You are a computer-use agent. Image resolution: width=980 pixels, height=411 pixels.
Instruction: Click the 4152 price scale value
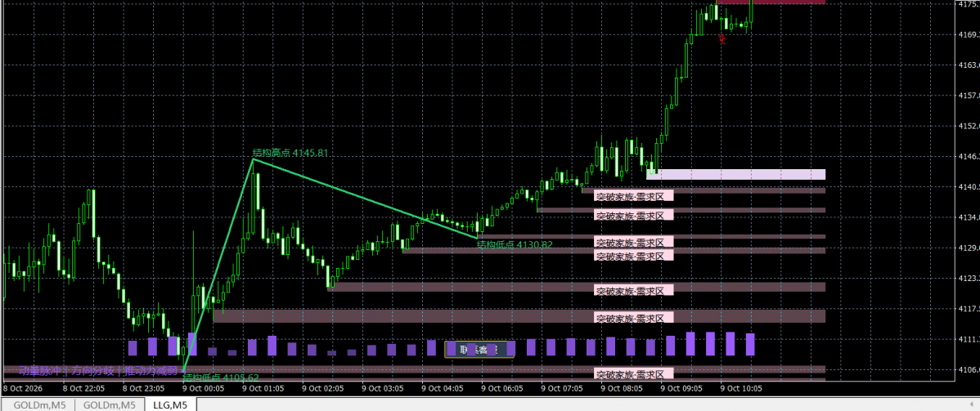tap(968, 126)
